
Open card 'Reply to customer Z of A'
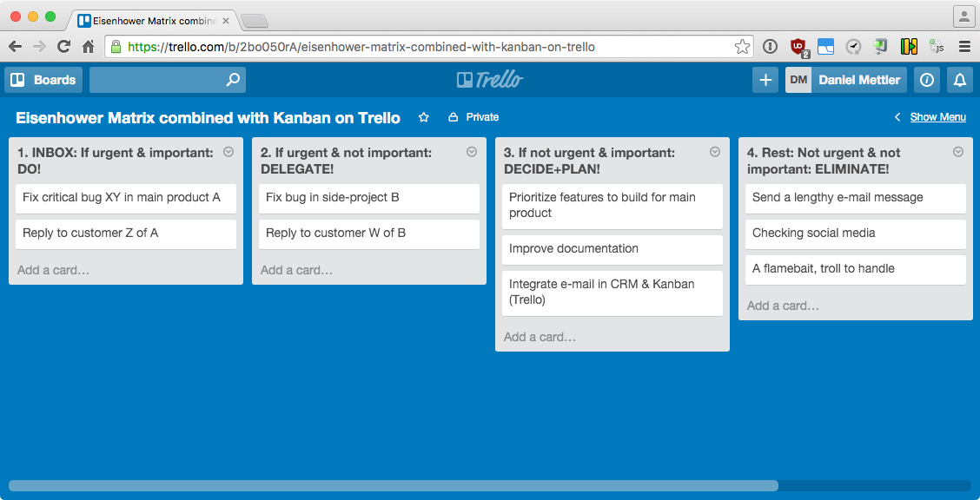click(x=126, y=234)
